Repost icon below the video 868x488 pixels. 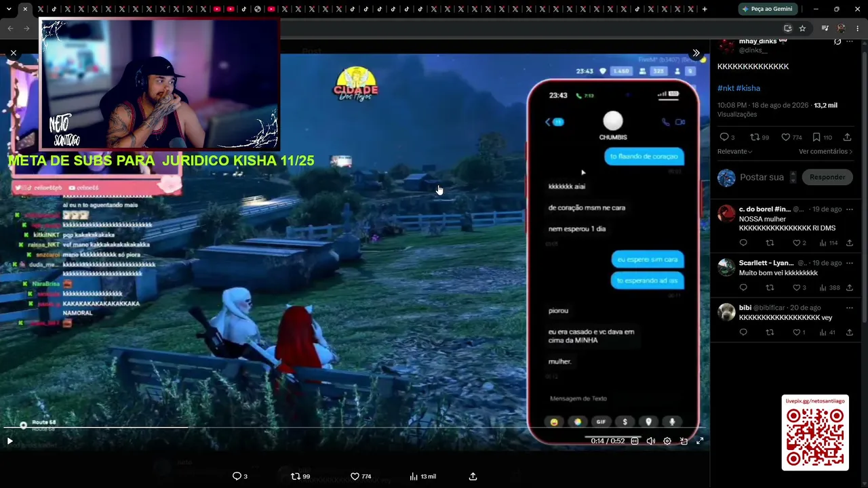[295, 476]
